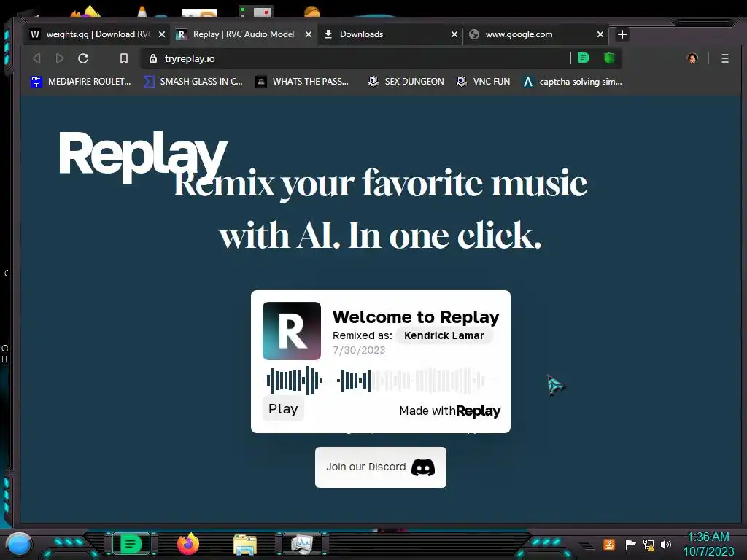
Task: Open File Explorer from taskbar
Action: point(245,545)
